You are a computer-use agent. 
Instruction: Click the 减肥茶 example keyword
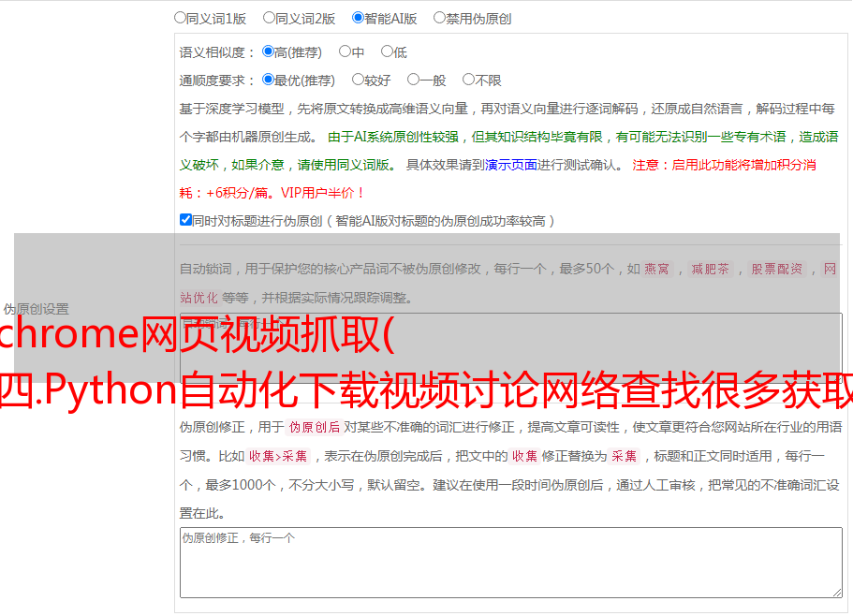710,269
